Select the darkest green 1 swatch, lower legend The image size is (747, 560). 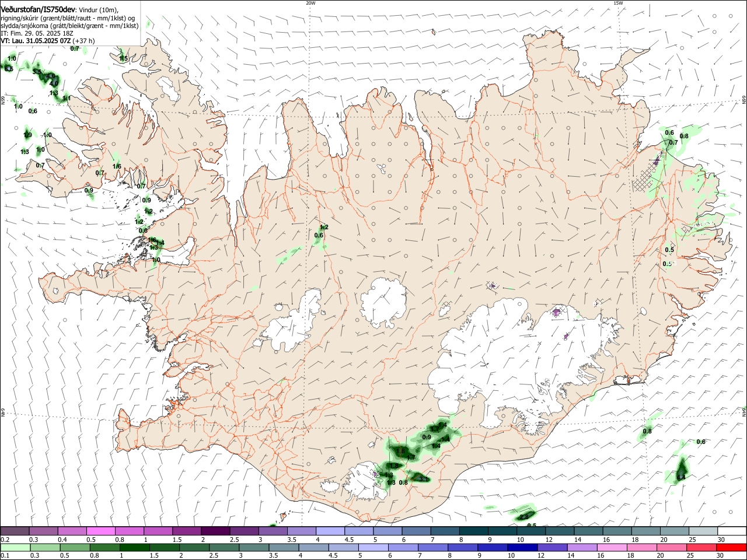click(134, 548)
